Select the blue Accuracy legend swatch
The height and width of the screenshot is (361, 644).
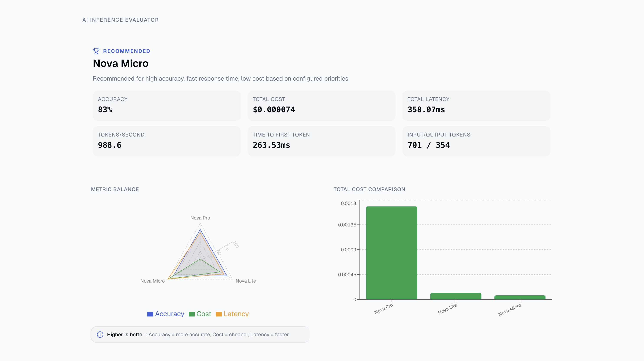[150, 314]
